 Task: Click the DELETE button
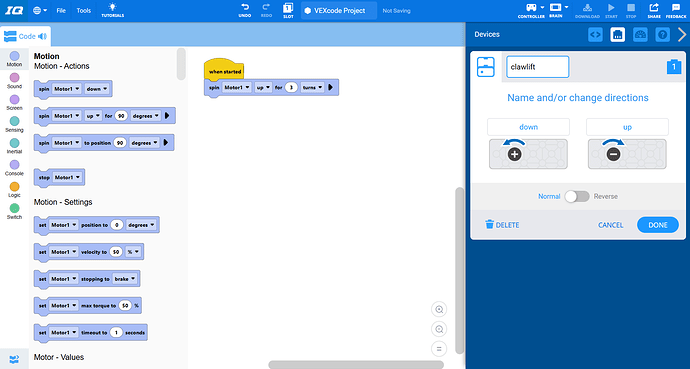coord(502,225)
